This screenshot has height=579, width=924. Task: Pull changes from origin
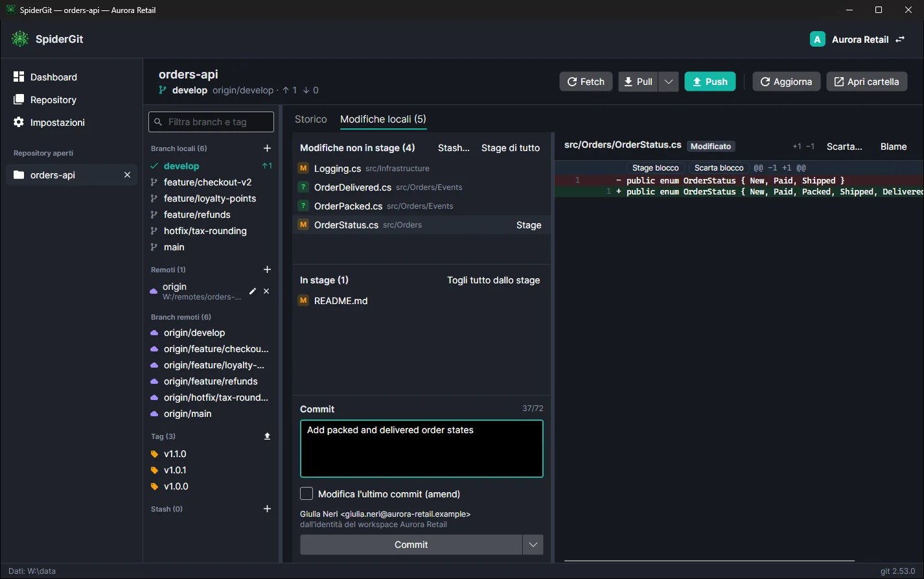pos(638,82)
